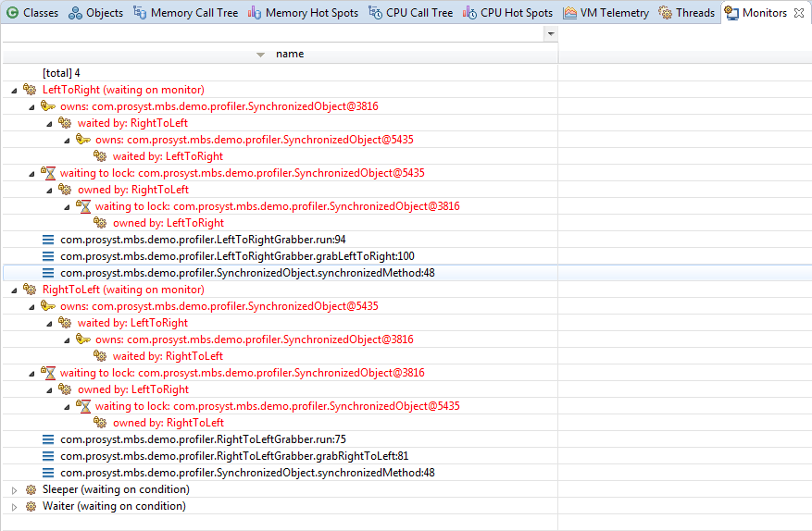
Task: Click stack frame icon for LeftToRightGrabber.run:94
Action: pos(48,240)
